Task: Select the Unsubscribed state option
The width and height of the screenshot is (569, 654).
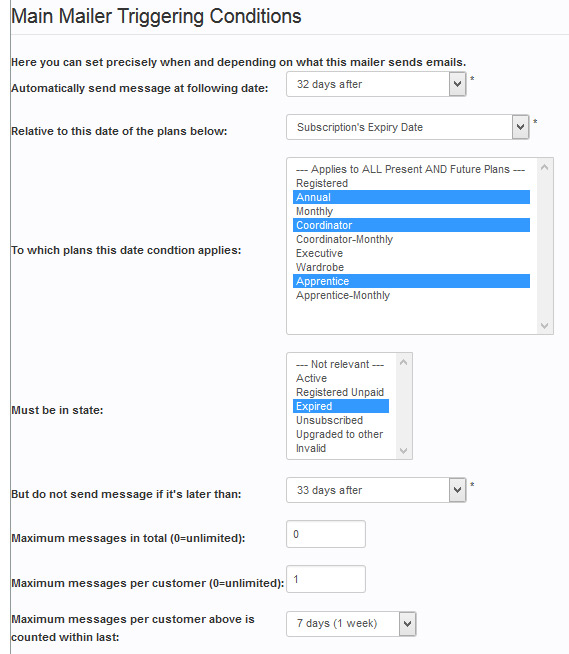Action: click(x=341, y=420)
